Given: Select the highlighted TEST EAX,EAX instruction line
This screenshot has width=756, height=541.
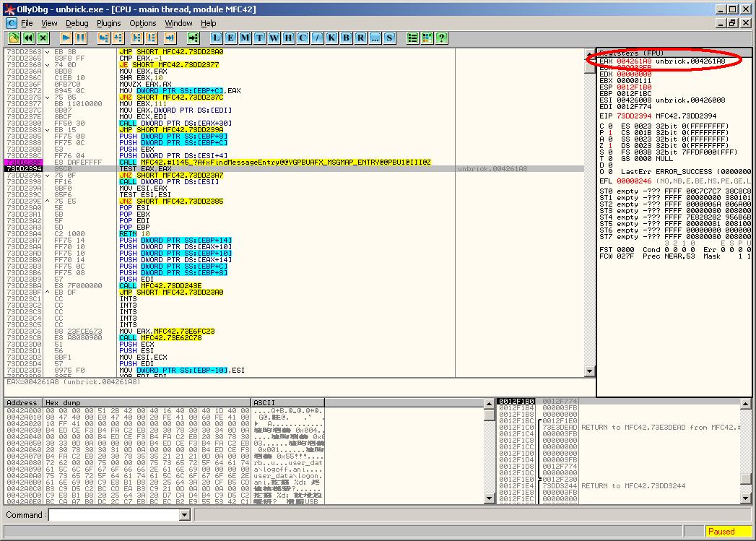Looking at the screenshot, I should coord(294,169).
